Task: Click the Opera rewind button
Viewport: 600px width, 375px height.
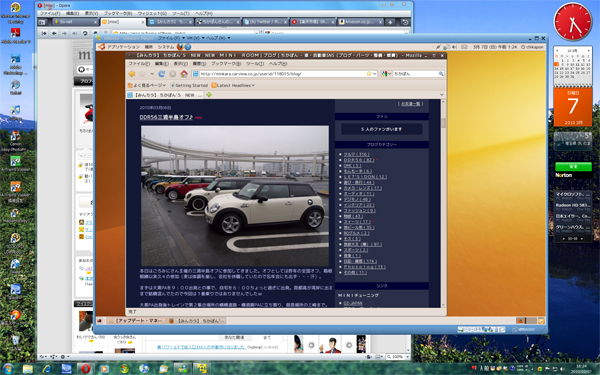Action: (x=44, y=34)
